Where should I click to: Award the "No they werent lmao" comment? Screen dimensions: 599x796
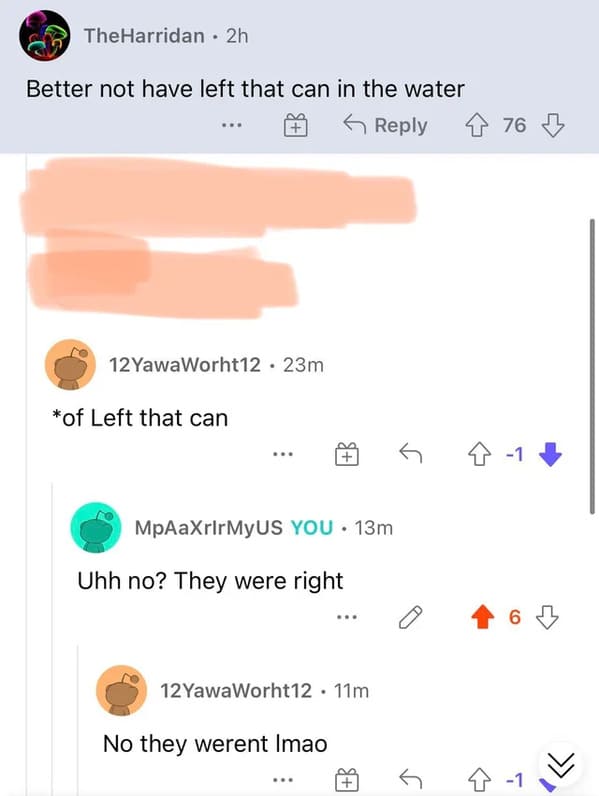(347, 780)
